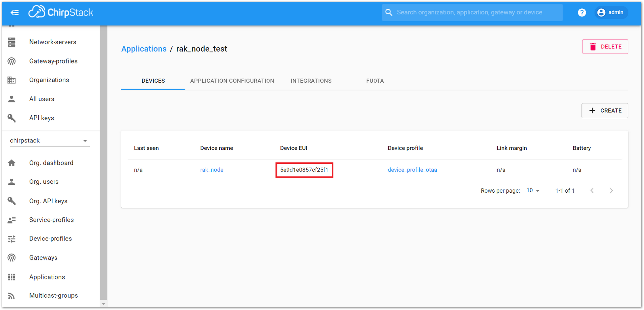Click the Device name column header
Screen dimensions: 644x310
217,148
